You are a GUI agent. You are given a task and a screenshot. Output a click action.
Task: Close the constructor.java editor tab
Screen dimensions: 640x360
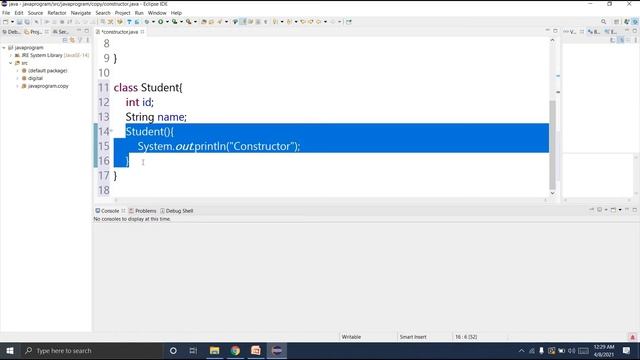coord(142,32)
